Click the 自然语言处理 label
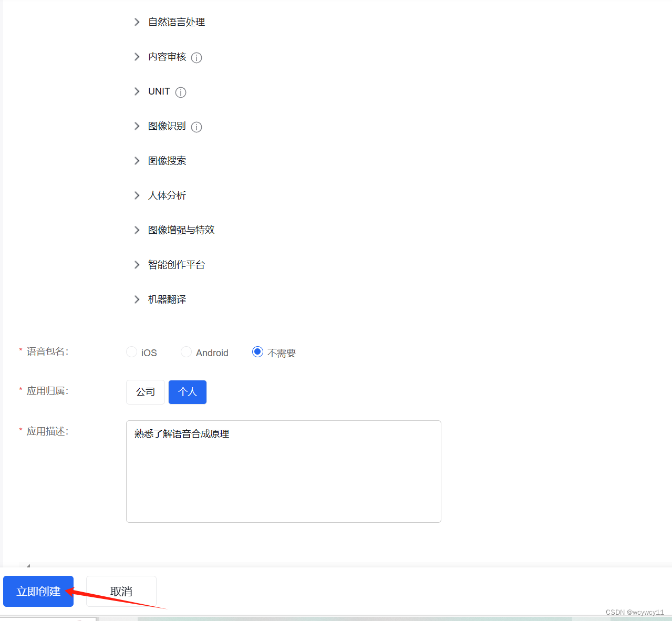672x621 pixels. (177, 22)
